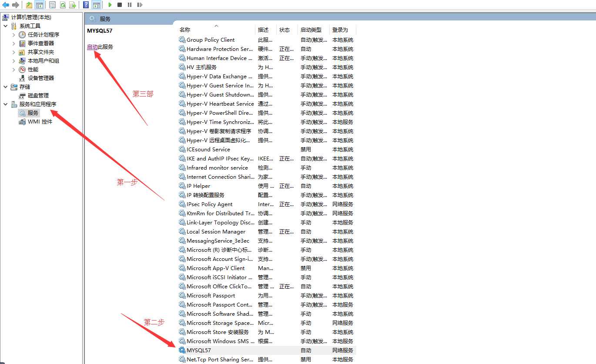Click the Restart Service icon

coord(140,5)
